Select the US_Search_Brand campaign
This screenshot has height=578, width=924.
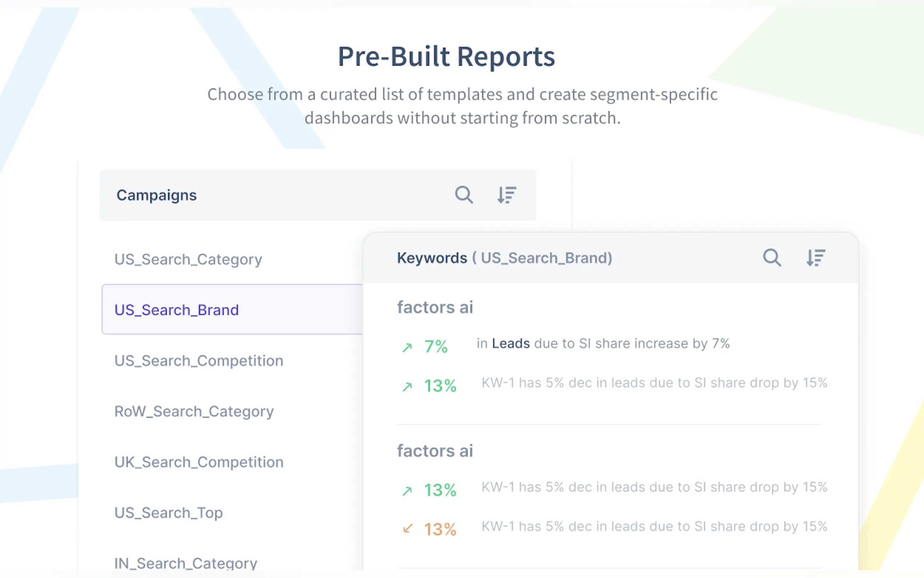point(176,310)
